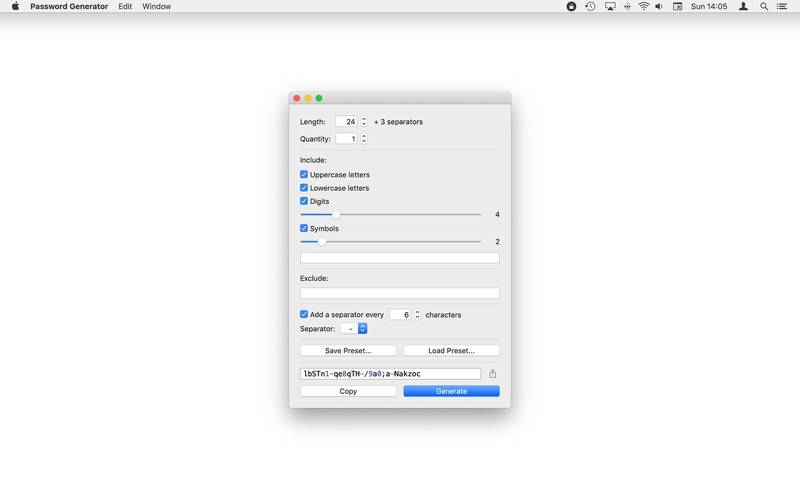Click the red window close button

click(x=296, y=98)
